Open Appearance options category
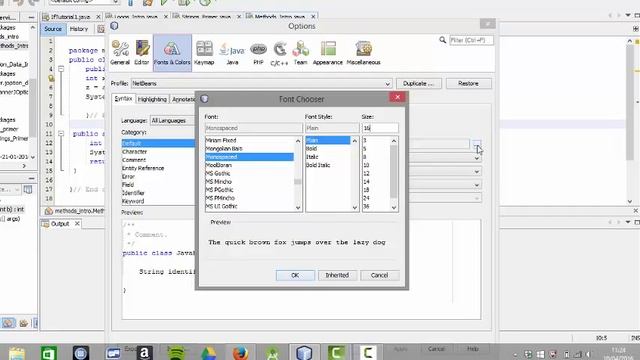Screen dimensions: 640x360 [x=328, y=53]
